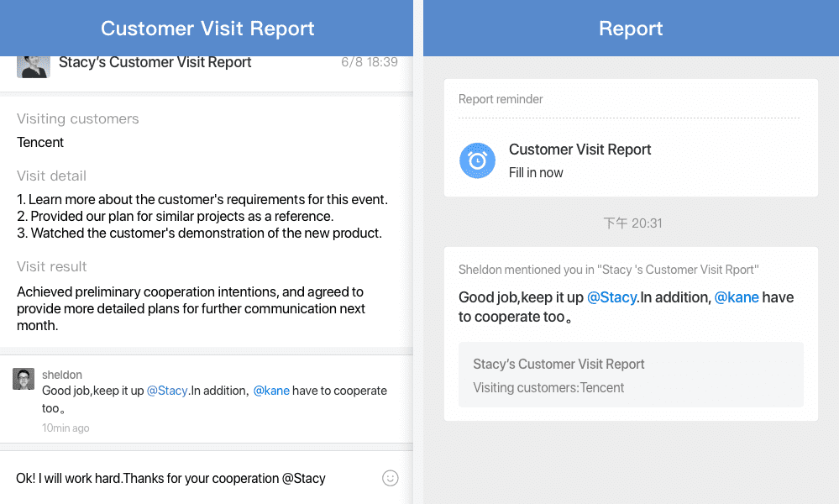Screen dimensions: 839x504
Task: Click Stacy's Customer Visit Report title
Action: tap(155, 62)
